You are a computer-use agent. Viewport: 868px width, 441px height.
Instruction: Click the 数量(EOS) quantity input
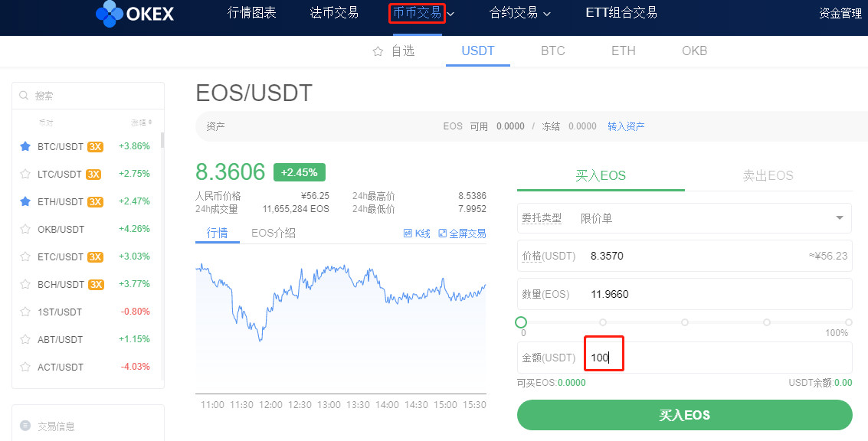[684, 294]
